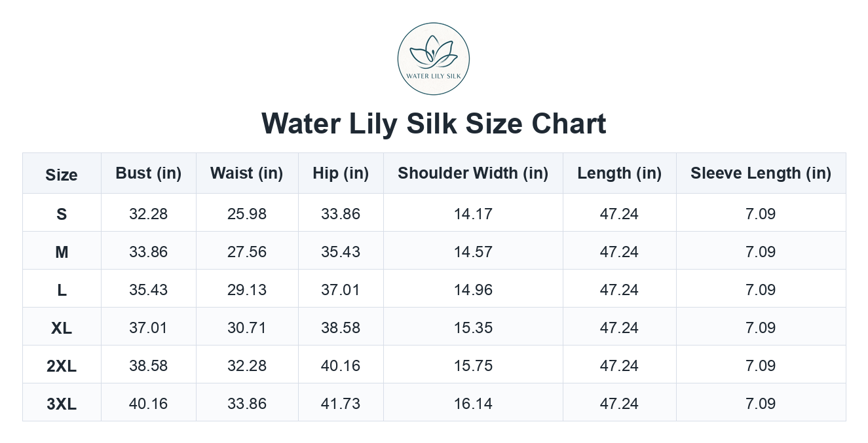
Task: Click the Water Lily Silk logo
Action: pyautogui.click(x=434, y=59)
